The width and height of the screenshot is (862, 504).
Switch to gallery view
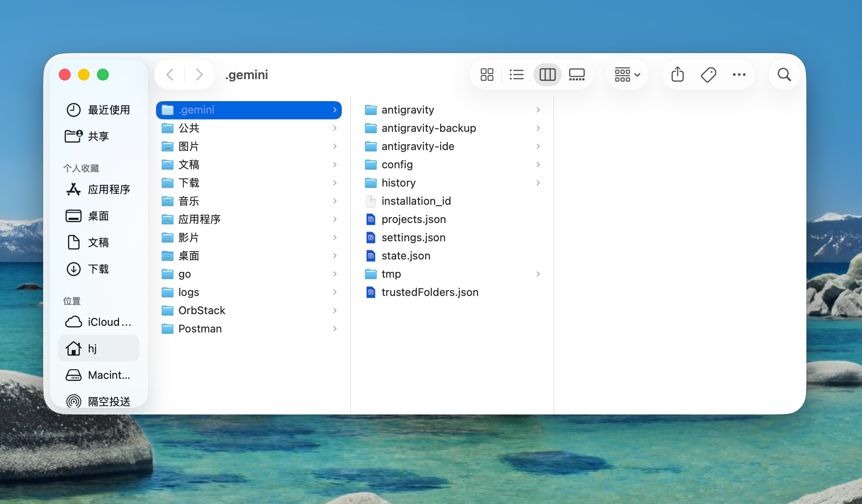pyautogui.click(x=577, y=75)
